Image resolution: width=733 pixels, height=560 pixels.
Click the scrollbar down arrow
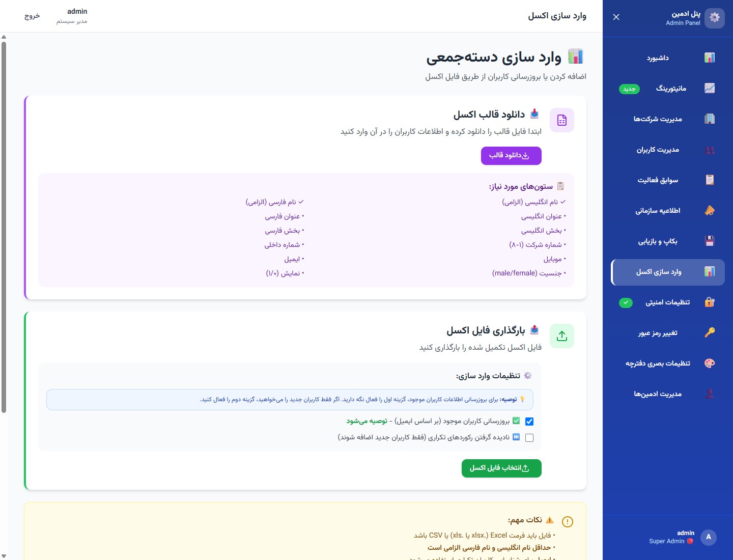[x=4, y=556]
